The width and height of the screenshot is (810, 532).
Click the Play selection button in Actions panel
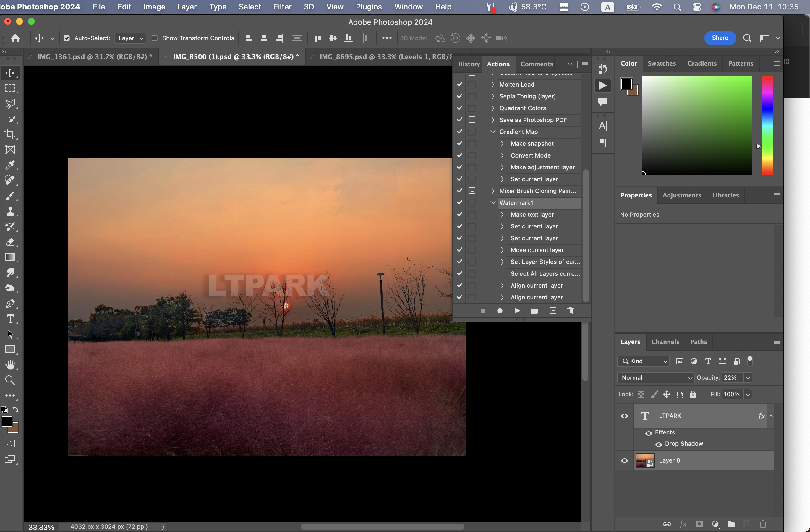(517, 311)
